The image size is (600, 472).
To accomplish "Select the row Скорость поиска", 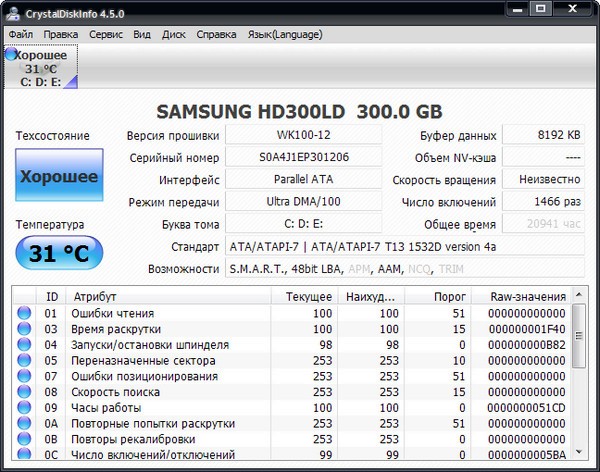I will tap(292, 392).
